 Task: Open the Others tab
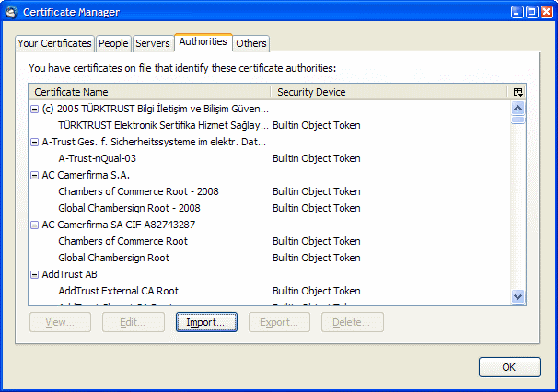point(251,43)
